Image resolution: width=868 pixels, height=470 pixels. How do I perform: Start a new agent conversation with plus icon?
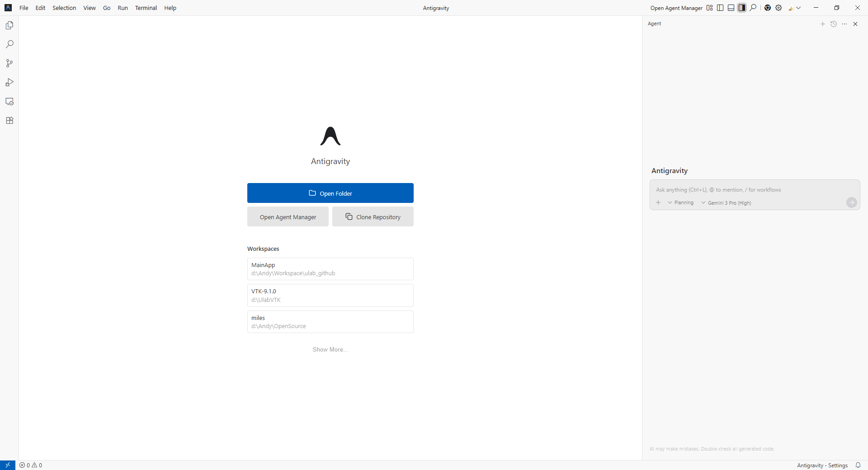click(823, 24)
